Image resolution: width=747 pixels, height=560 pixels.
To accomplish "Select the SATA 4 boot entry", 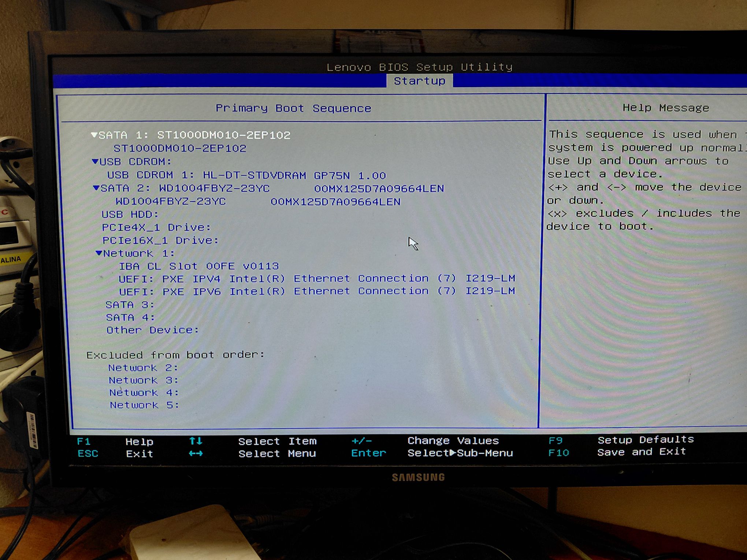I will [x=130, y=317].
